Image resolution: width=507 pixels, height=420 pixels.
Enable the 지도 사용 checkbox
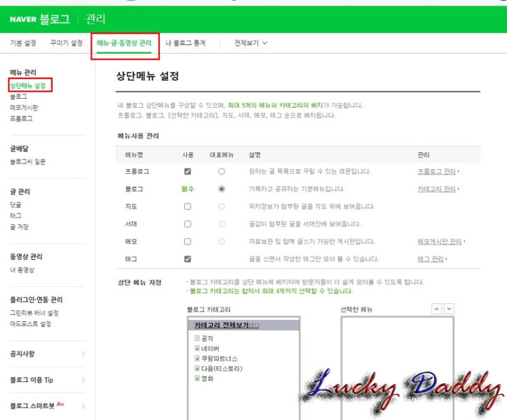click(x=188, y=207)
